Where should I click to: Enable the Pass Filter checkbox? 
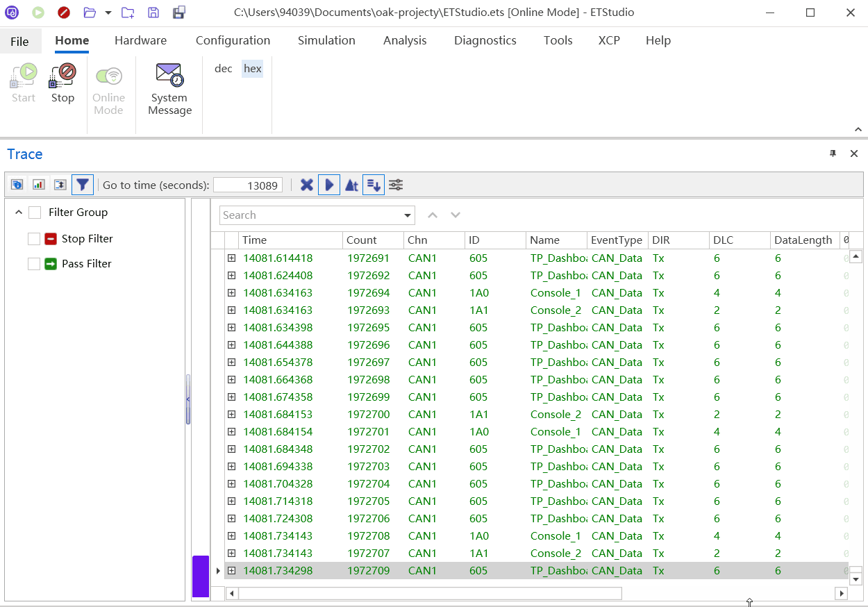[x=34, y=264]
